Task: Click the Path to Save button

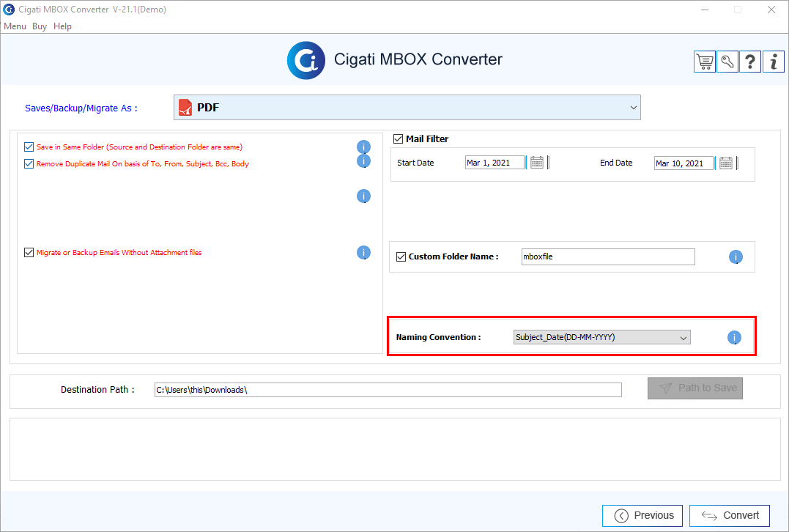Action: (695, 388)
